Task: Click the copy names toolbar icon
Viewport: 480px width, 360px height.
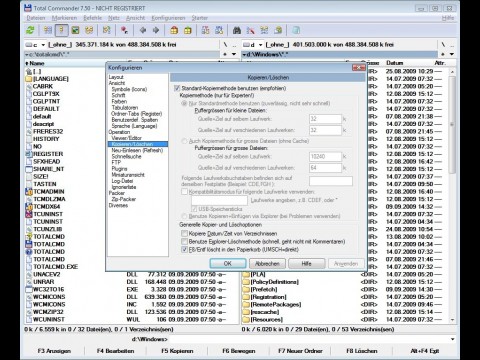Action: (x=278, y=30)
